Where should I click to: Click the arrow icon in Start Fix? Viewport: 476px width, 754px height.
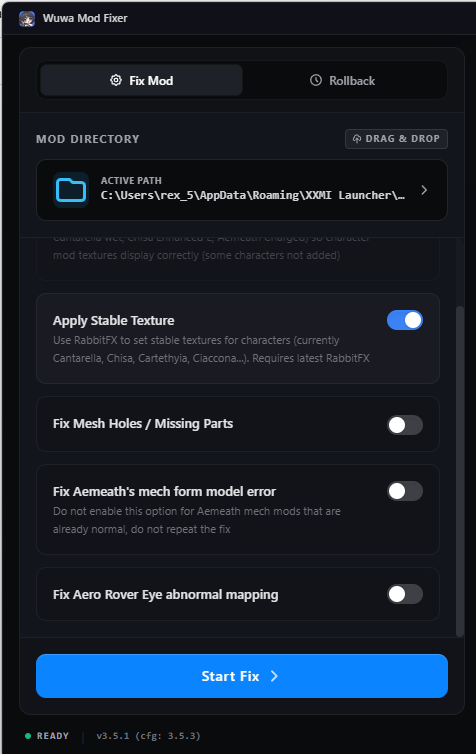pos(274,676)
